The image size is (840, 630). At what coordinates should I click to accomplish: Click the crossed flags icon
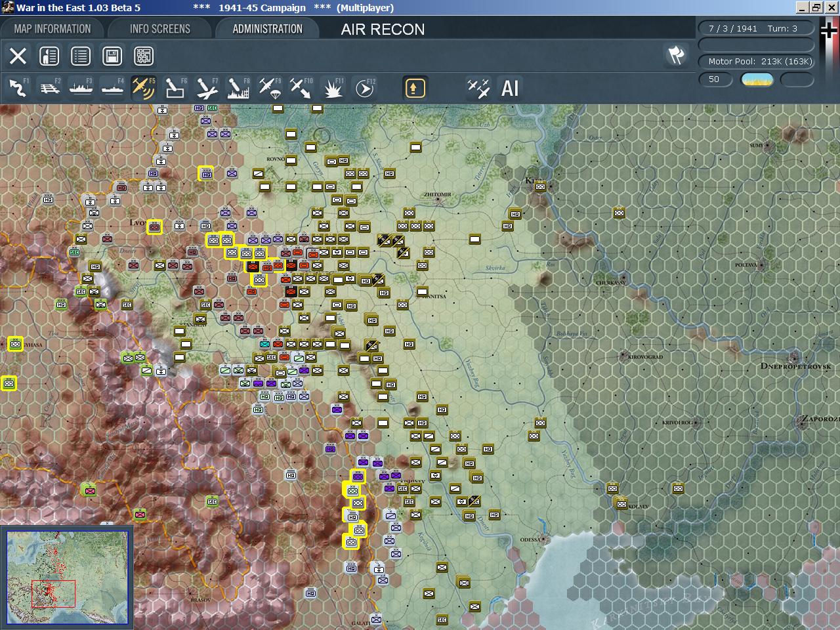tap(676, 55)
